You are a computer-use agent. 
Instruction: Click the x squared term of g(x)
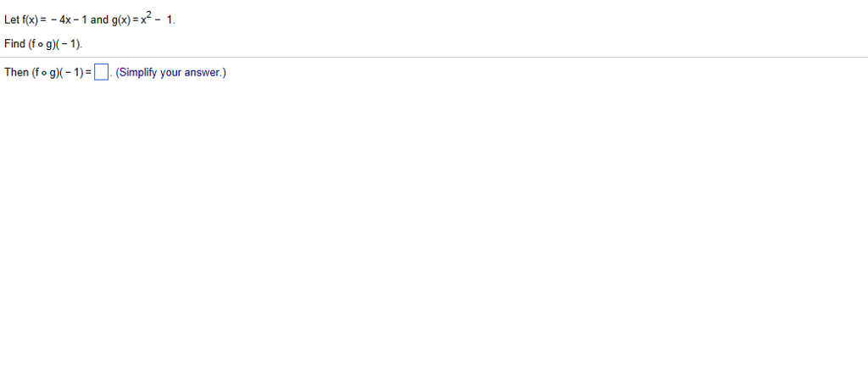(x=145, y=19)
